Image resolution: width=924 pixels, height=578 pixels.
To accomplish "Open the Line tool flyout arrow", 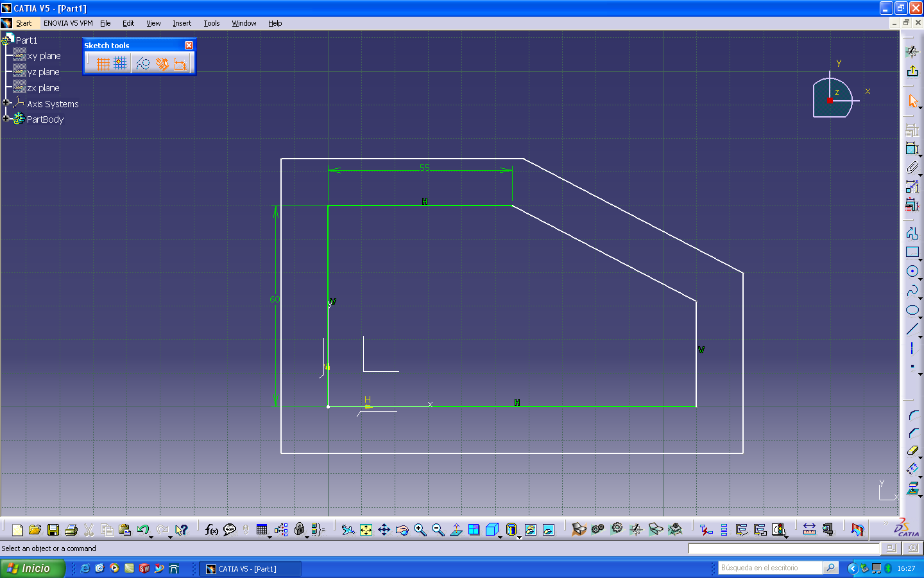I will coord(920,337).
